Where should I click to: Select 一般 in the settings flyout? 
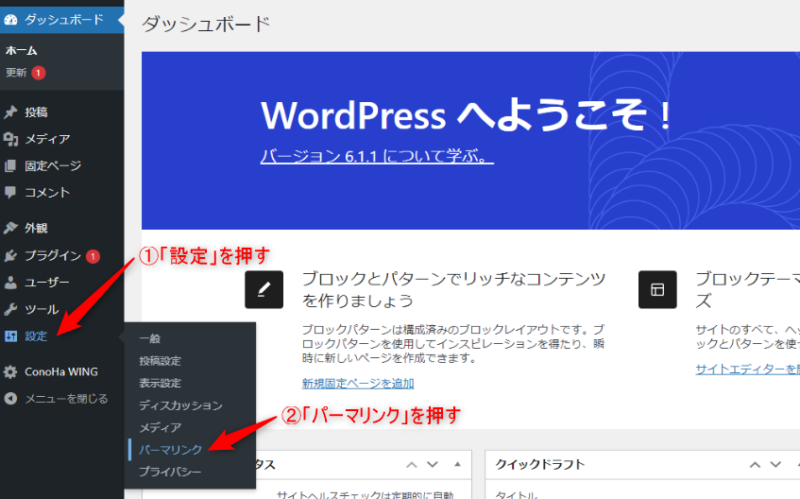150,338
